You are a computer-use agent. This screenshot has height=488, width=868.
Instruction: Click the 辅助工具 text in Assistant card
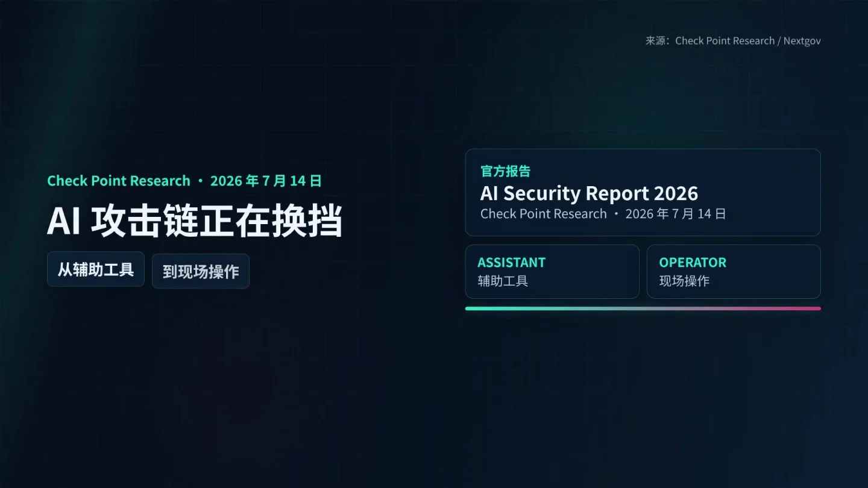[503, 281]
